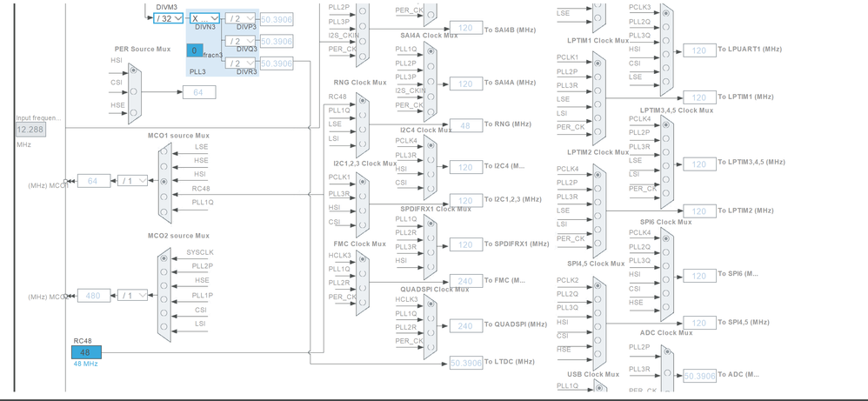The image size is (868, 401).
Task: Click the Input frequency 12.288 field
Action: coord(31,130)
